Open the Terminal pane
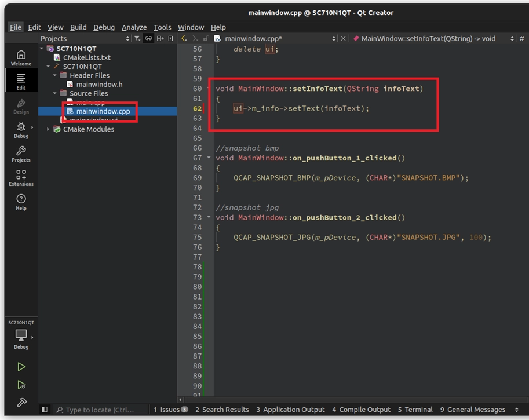The image size is (529, 420). coord(415,410)
